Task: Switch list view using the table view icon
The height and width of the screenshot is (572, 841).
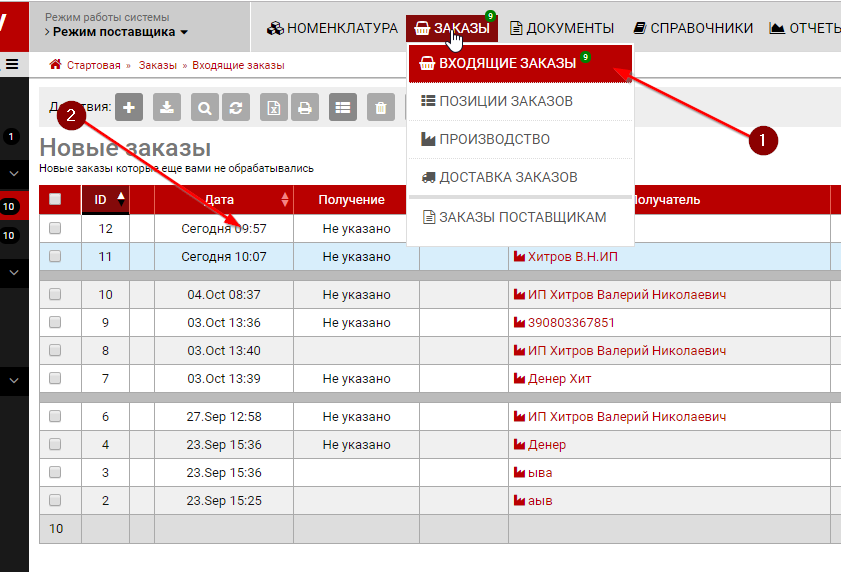Action: 343,107
